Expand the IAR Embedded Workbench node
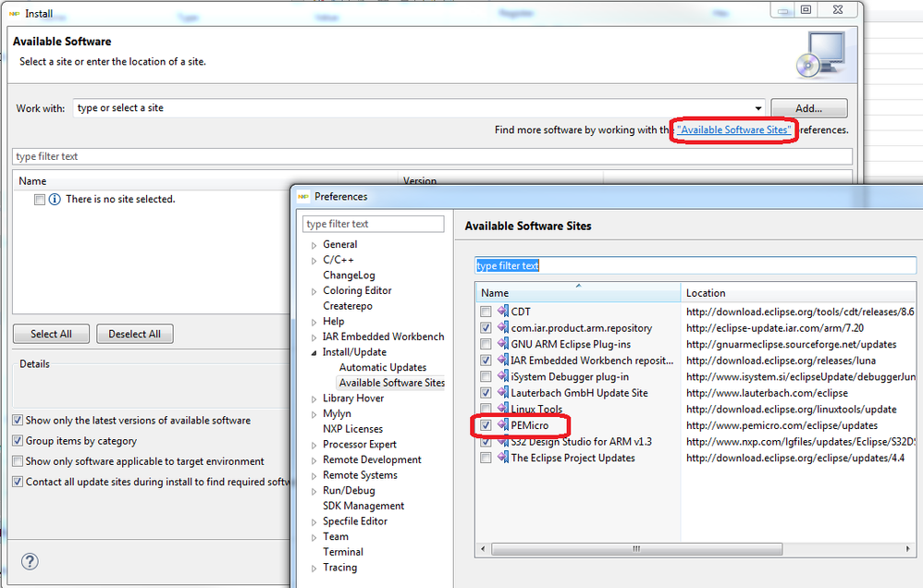The image size is (923, 588). 314,337
